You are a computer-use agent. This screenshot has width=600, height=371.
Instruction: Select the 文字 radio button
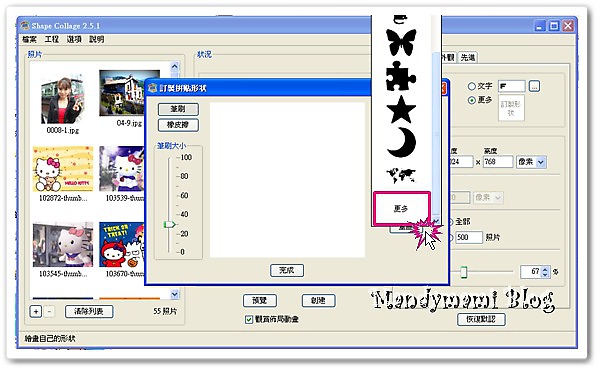(x=472, y=86)
